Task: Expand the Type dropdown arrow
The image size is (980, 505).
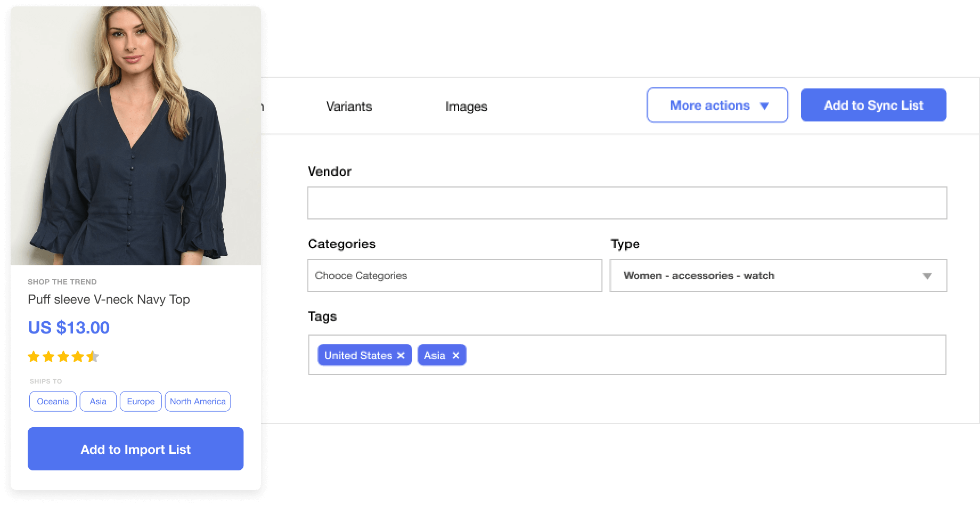Action: (927, 276)
